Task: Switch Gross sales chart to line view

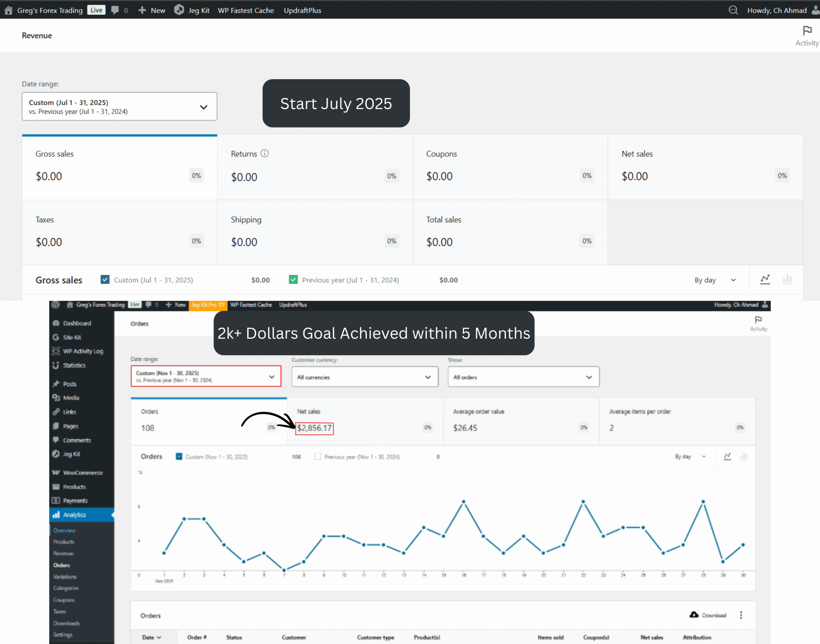Action: [765, 279]
